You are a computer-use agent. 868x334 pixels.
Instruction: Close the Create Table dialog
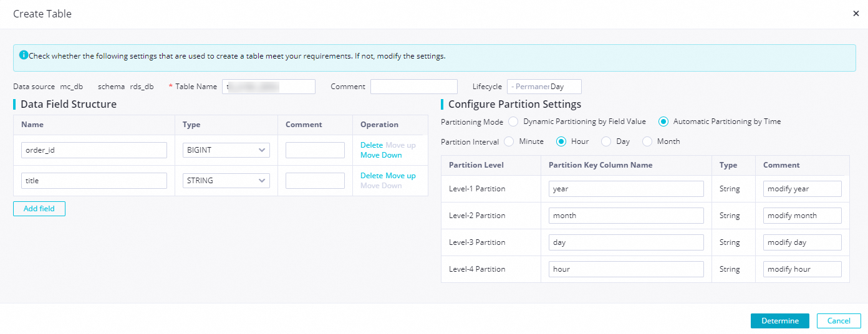tap(856, 13)
